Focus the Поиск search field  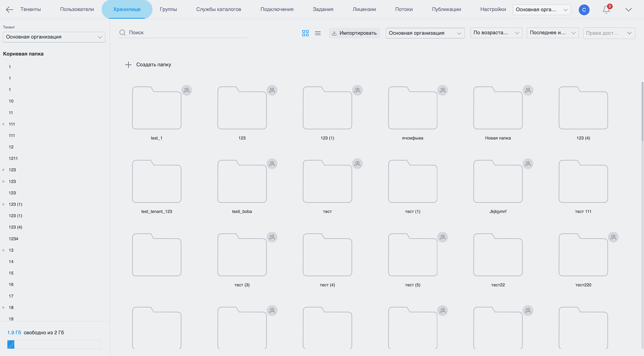click(x=183, y=33)
